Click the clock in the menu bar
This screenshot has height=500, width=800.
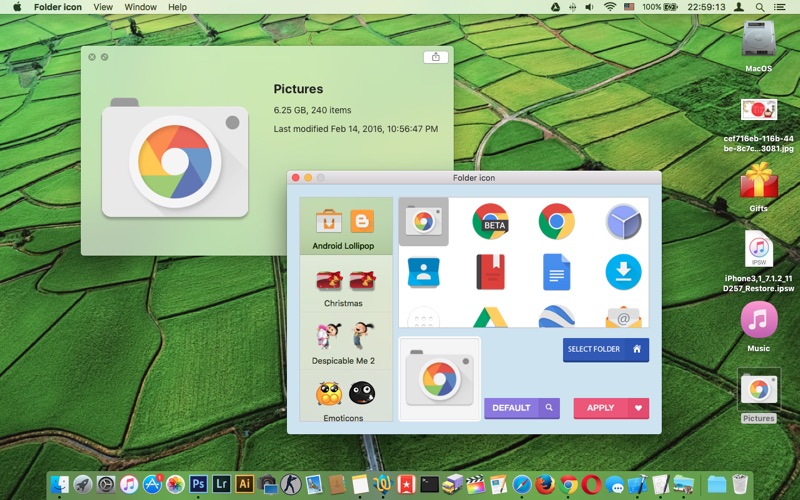[706, 7]
